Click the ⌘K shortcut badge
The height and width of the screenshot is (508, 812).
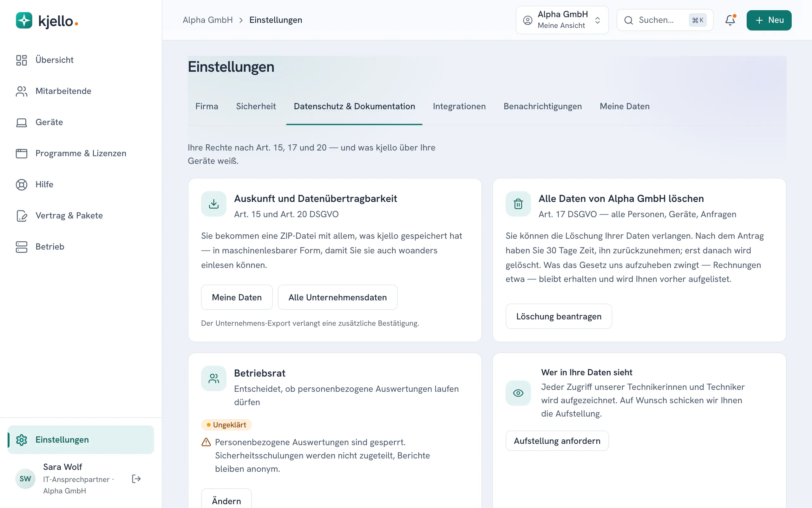pyautogui.click(x=697, y=20)
